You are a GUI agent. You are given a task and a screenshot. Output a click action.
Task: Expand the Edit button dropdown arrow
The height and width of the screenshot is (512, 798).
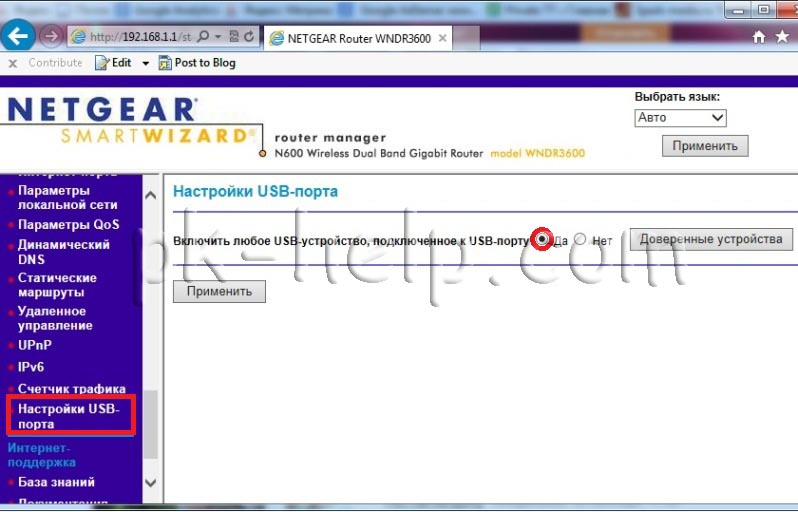pyautogui.click(x=145, y=63)
